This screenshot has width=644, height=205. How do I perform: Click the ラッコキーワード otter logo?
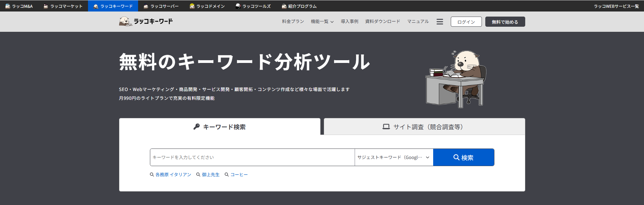tap(146, 21)
